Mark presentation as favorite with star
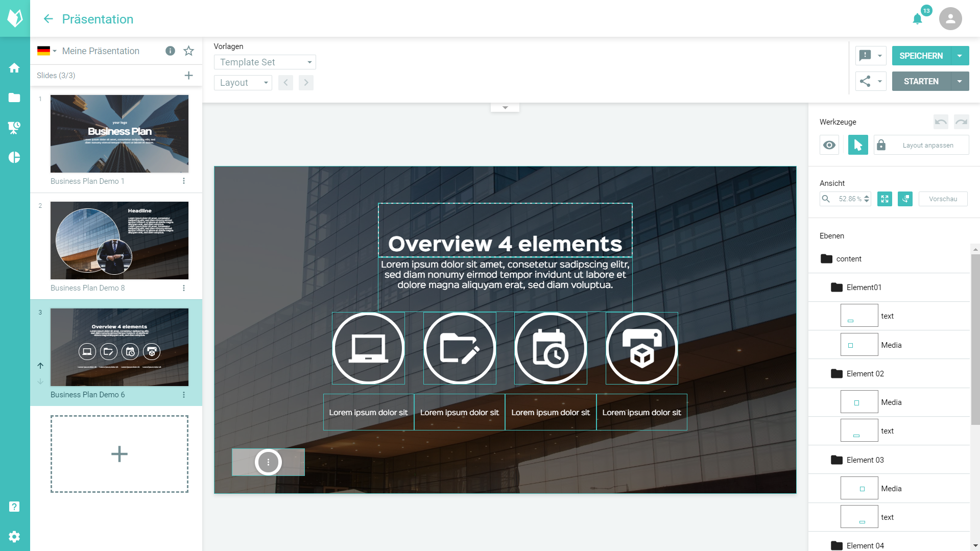The height and width of the screenshot is (551, 980). pos(188,51)
